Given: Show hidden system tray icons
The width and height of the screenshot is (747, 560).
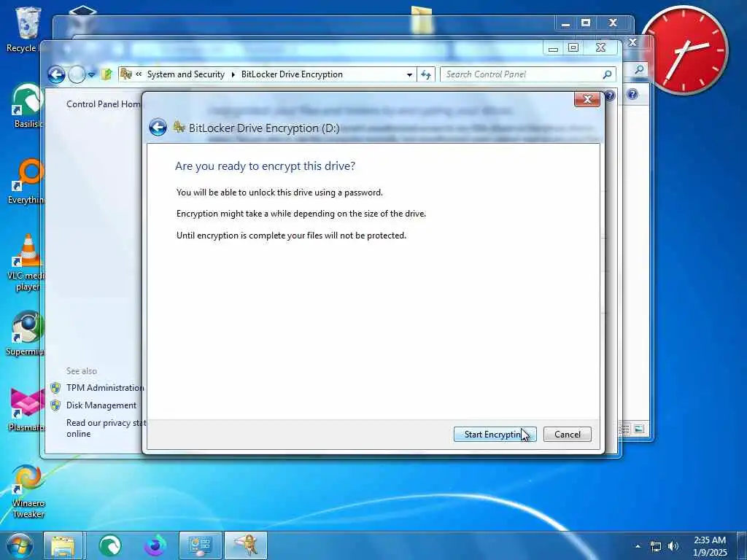Looking at the screenshot, I should (x=638, y=546).
